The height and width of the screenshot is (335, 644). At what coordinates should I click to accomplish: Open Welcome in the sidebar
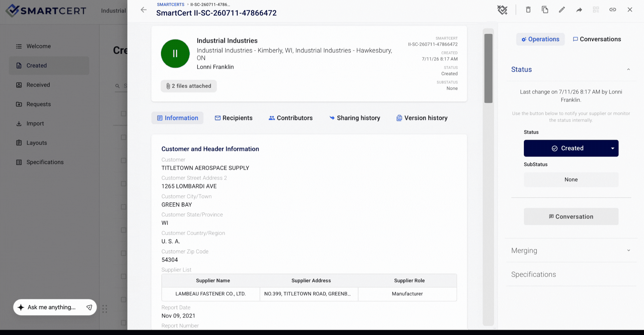[49, 46]
